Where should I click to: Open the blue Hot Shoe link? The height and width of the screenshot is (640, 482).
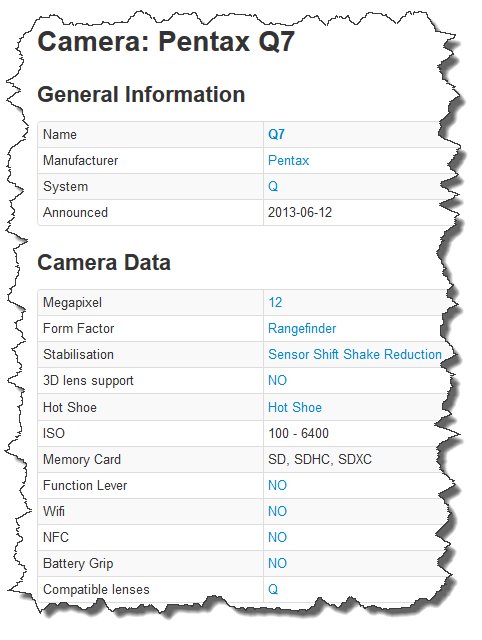[x=295, y=407]
